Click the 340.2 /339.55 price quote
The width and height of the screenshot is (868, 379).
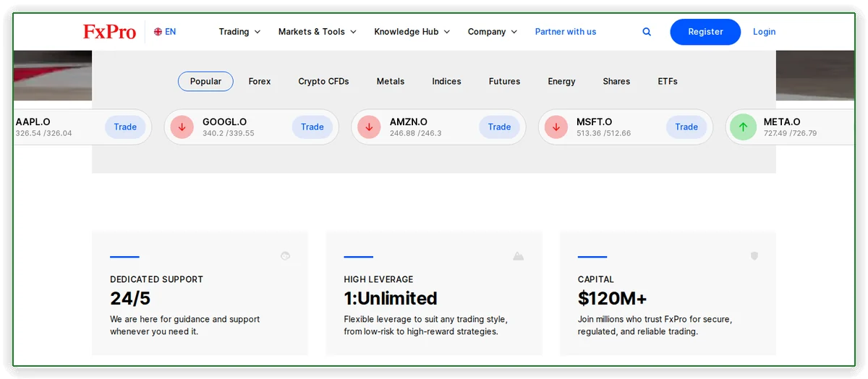228,134
